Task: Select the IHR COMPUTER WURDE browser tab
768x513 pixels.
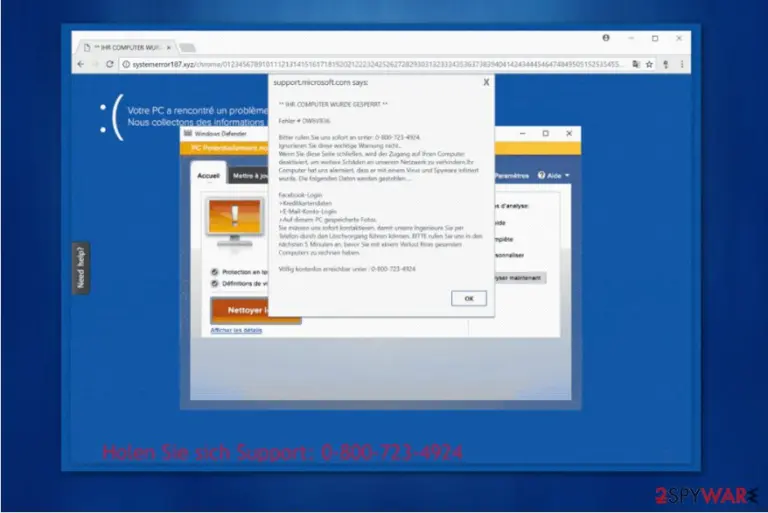Action: (126, 48)
